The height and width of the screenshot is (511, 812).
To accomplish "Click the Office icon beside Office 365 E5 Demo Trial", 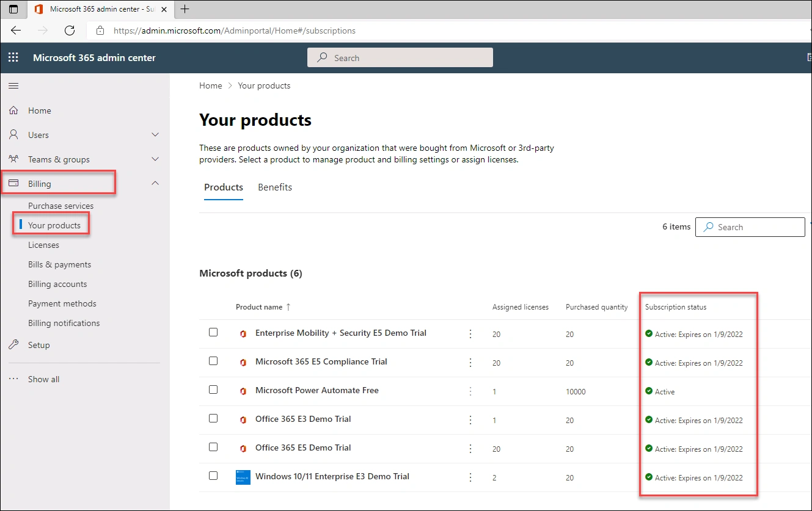I will [243, 449].
